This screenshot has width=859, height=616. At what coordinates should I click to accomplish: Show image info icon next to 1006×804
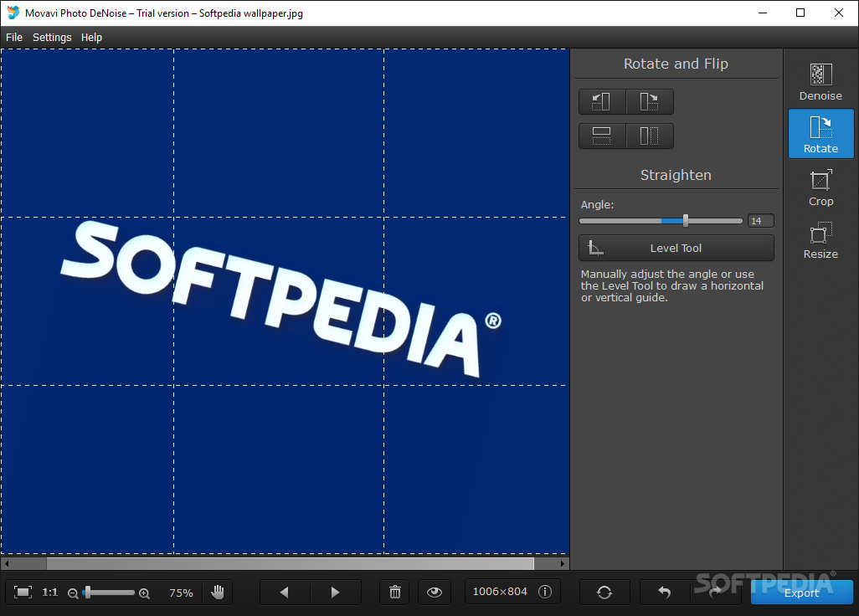point(545,592)
